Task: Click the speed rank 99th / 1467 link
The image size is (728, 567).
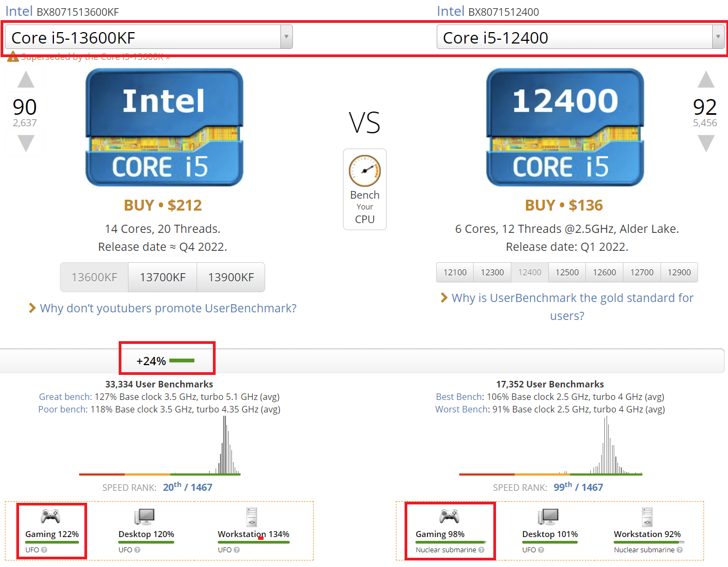Action: (578, 487)
